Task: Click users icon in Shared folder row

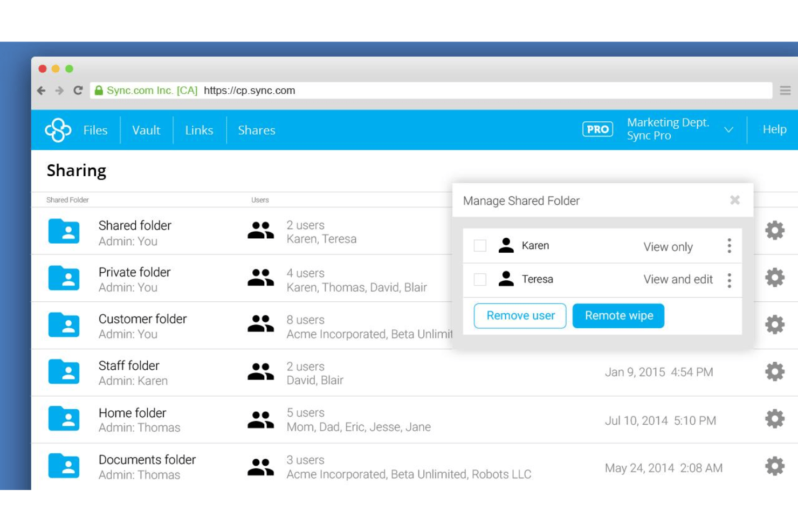Action: 260,230
